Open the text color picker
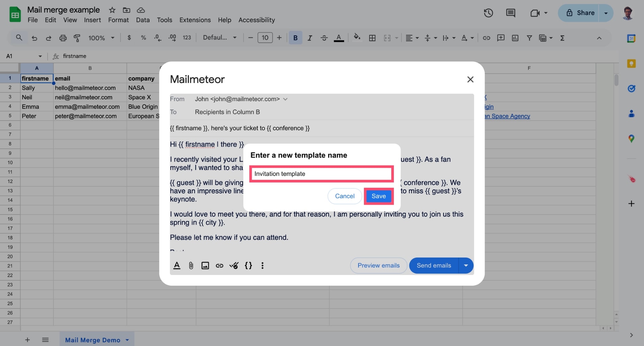Screen dimensions: 644x346 tap(338, 38)
